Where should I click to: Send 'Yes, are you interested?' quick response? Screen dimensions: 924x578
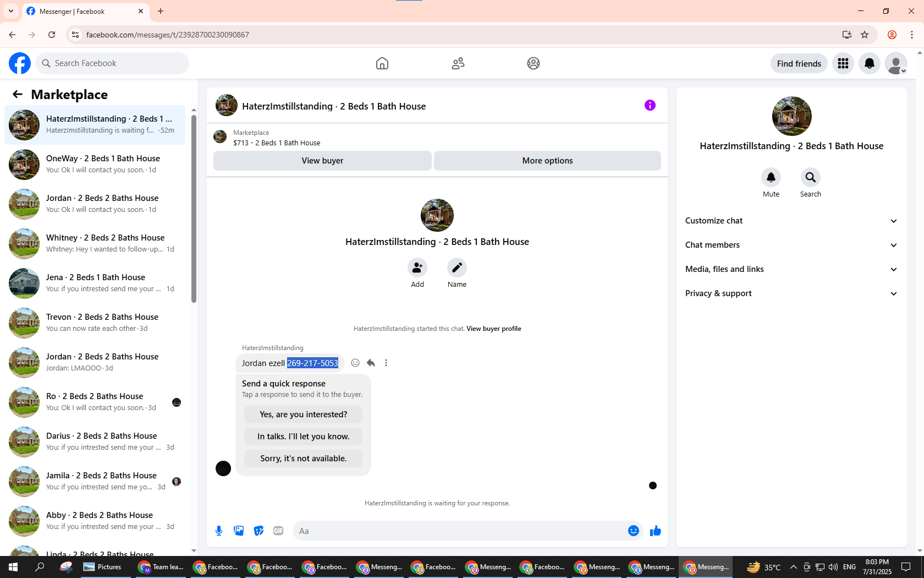304,415
